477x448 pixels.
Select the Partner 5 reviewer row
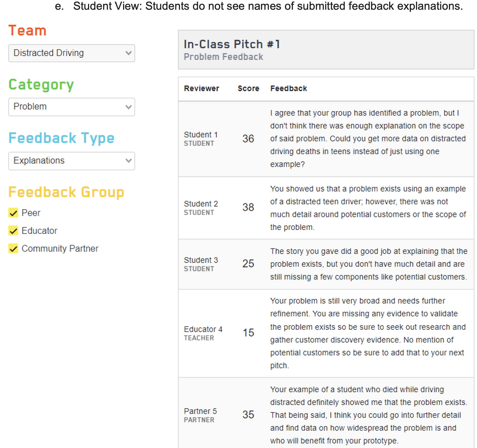(200, 411)
